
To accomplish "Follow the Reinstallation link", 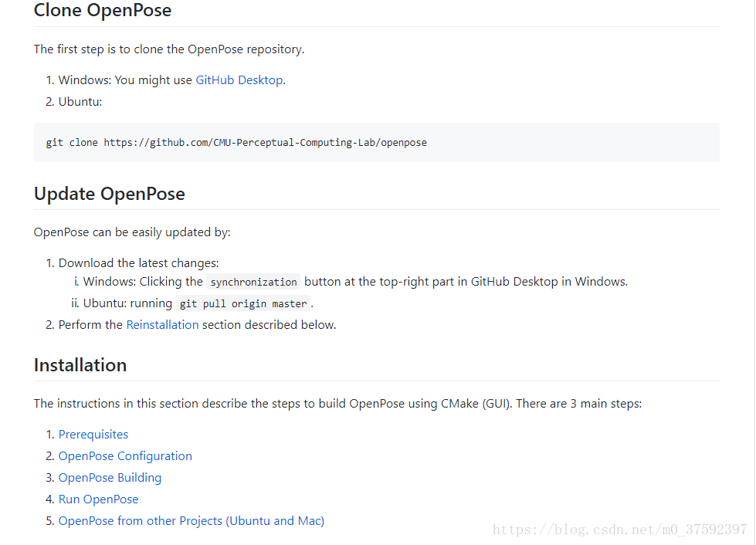I will [x=162, y=325].
